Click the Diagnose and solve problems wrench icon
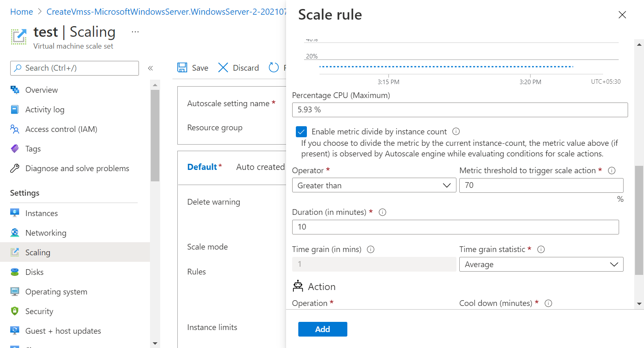644x348 pixels. (15, 168)
